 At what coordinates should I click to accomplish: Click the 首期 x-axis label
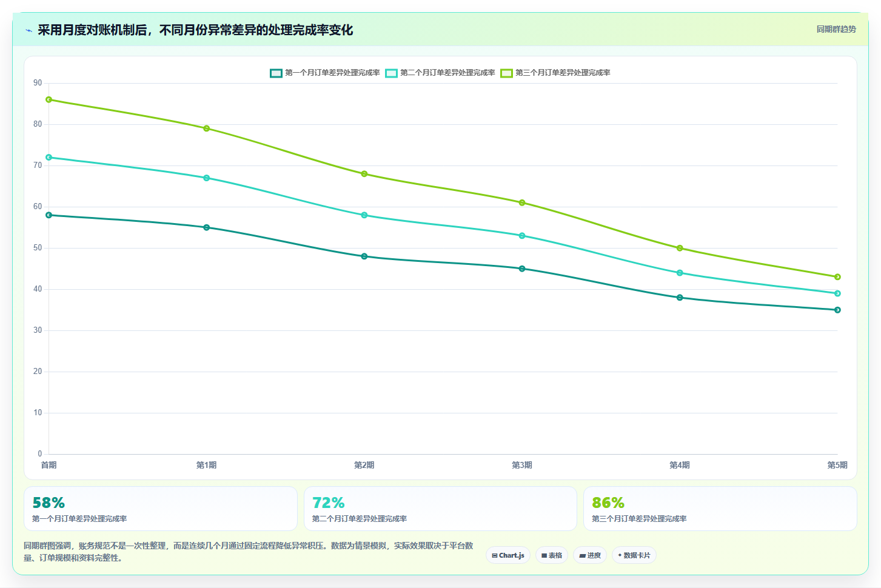[49, 465]
